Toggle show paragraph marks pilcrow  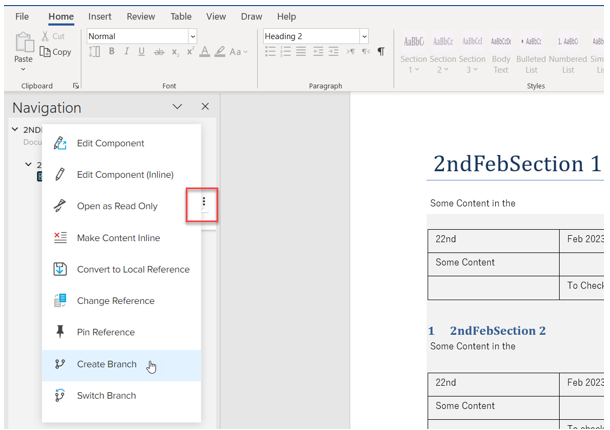tap(381, 51)
